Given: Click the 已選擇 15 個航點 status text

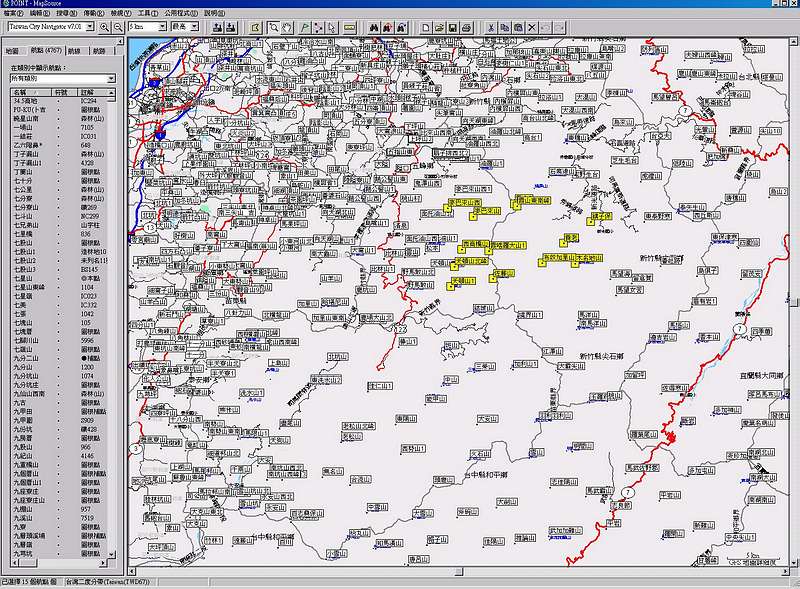Looking at the screenshot, I should [29, 582].
